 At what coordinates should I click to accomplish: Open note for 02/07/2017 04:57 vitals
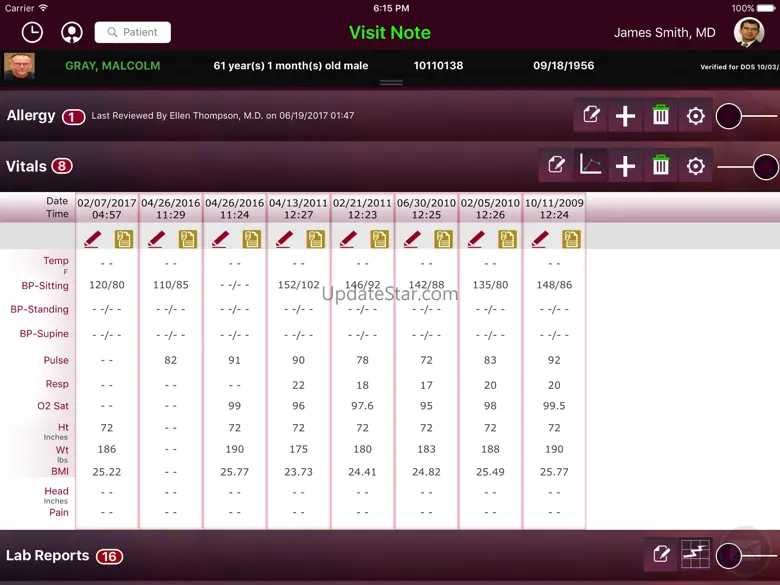[x=124, y=239]
